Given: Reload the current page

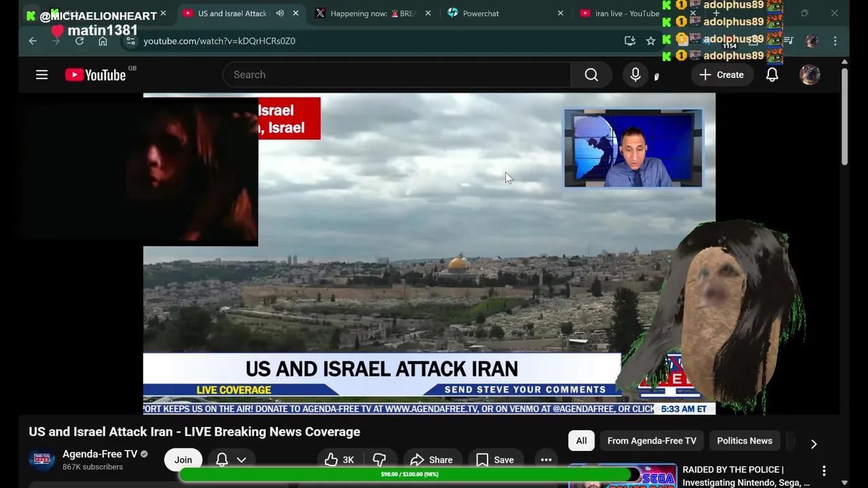Looking at the screenshot, I should pyautogui.click(x=79, y=41).
